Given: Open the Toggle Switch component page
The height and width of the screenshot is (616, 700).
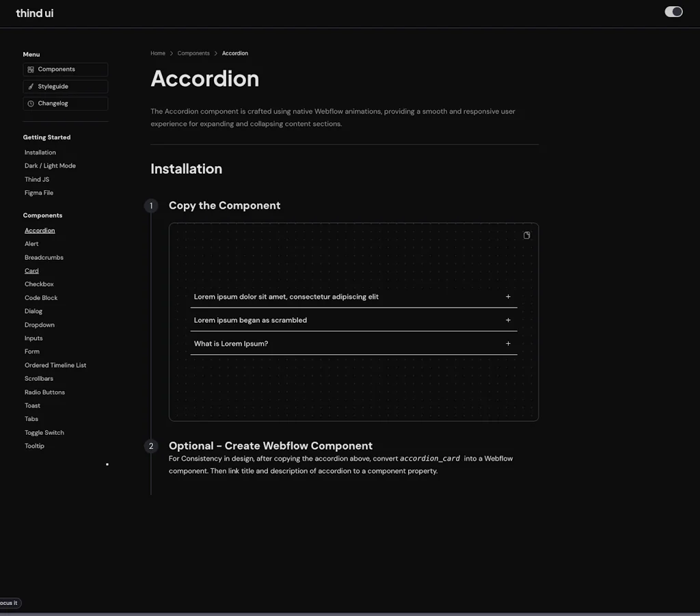Looking at the screenshot, I should 44,432.
